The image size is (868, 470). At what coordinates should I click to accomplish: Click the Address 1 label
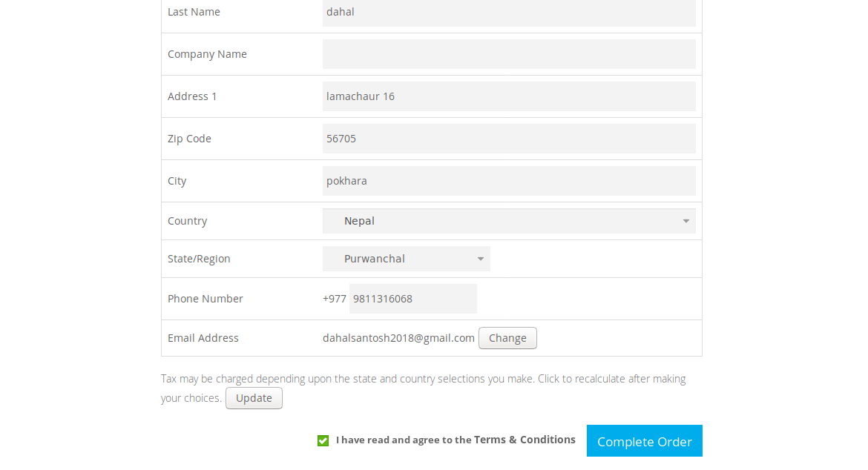tap(192, 96)
